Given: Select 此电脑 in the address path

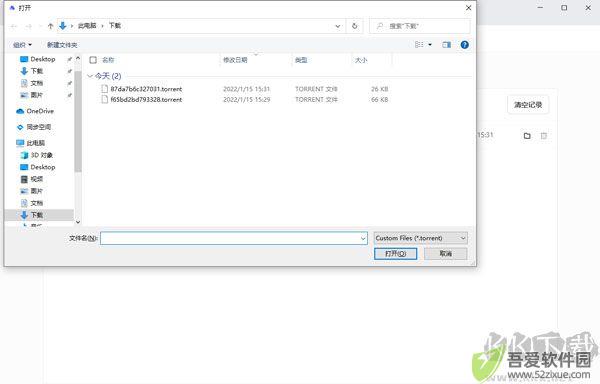Looking at the screenshot, I should (x=87, y=26).
